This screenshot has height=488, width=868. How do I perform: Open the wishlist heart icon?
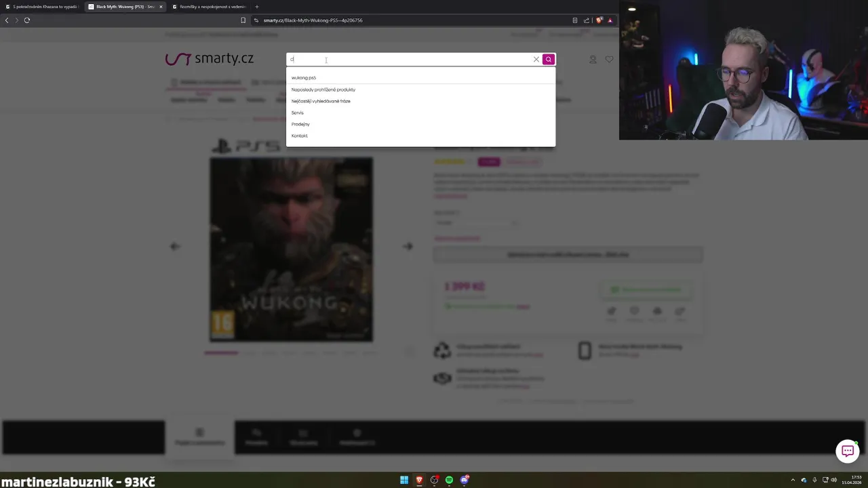pos(609,60)
